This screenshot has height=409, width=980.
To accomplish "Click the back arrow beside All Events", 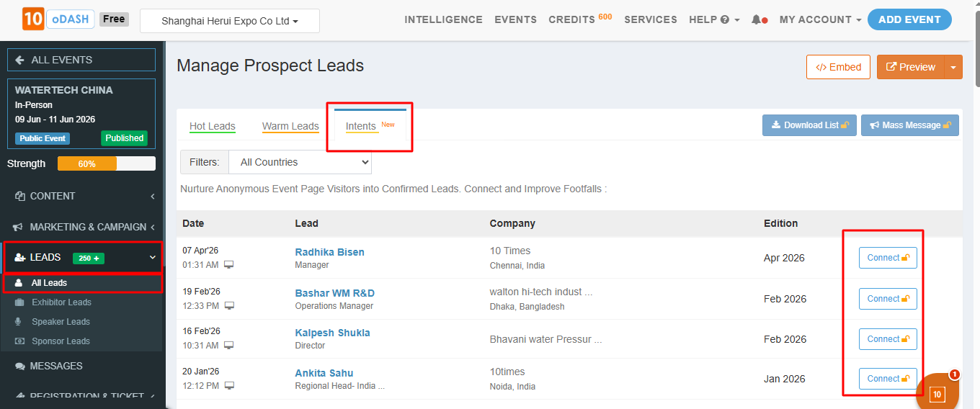I will pyautogui.click(x=19, y=60).
